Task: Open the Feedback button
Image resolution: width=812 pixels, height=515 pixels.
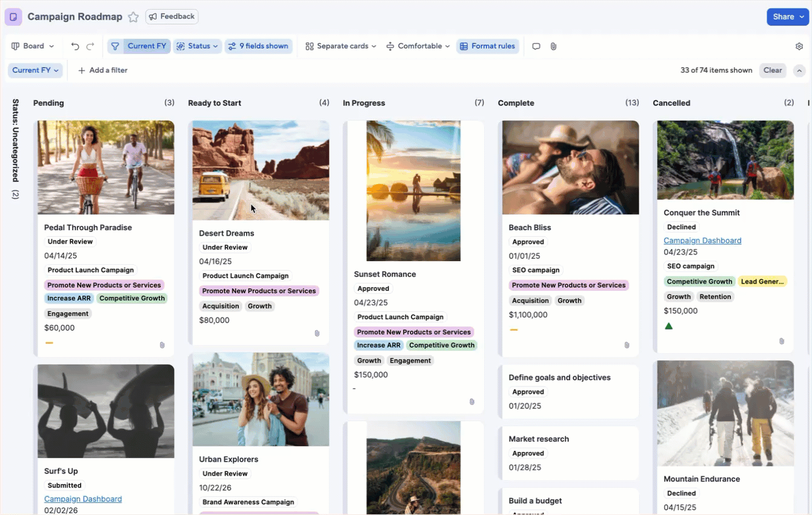Action: (x=172, y=16)
